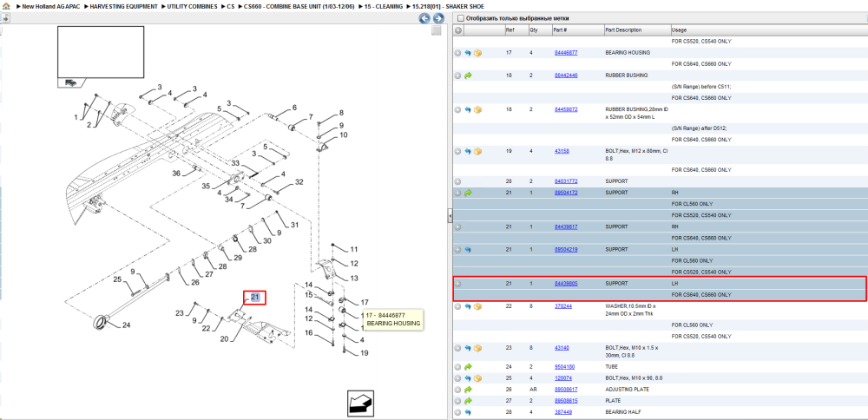Open part number link 84446877

[x=566, y=53]
